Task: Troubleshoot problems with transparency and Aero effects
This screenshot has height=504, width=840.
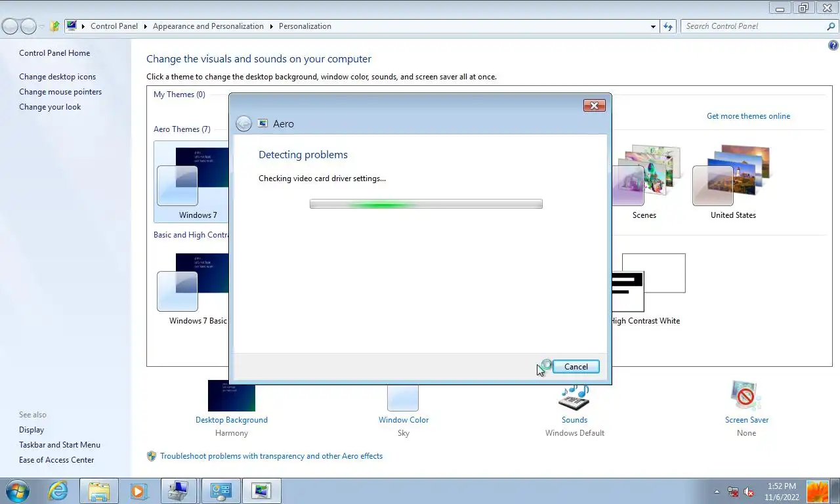Action: point(271,456)
